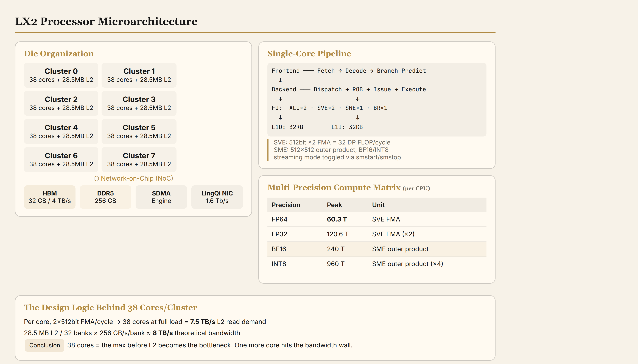This screenshot has height=364, width=638.
Task: Click the SME 512×512 outer product note
Action: [x=331, y=150]
